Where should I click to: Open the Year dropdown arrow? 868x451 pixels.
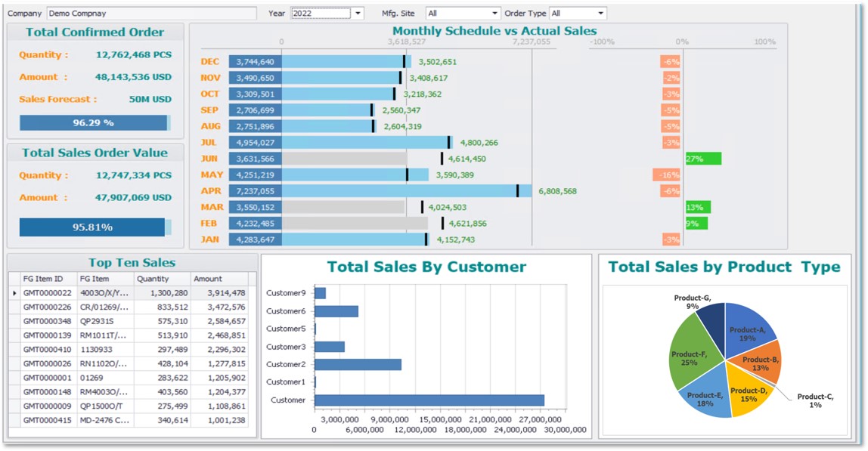[358, 14]
